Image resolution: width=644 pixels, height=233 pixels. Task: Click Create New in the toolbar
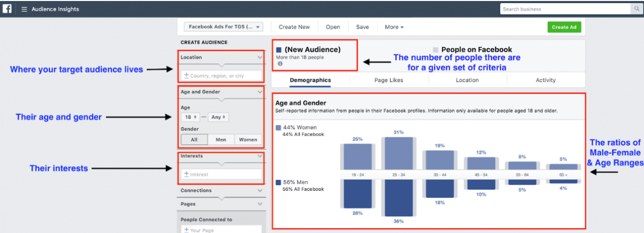coord(294,27)
